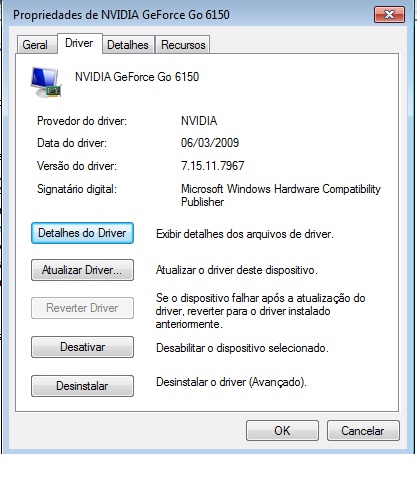Click the driver date 06/03/2009

(x=210, y=143)
